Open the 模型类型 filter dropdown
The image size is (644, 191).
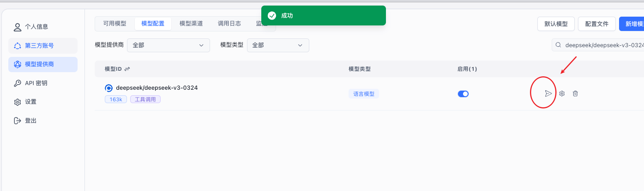[x=278, y=45]
